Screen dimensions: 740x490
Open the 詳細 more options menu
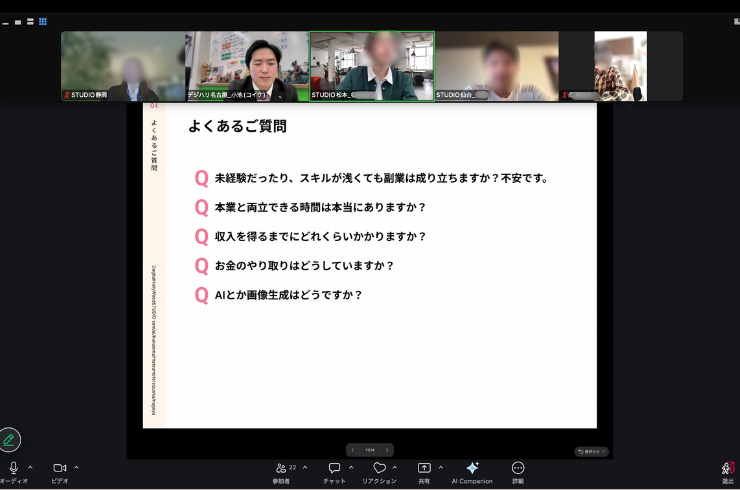[518, 468]
